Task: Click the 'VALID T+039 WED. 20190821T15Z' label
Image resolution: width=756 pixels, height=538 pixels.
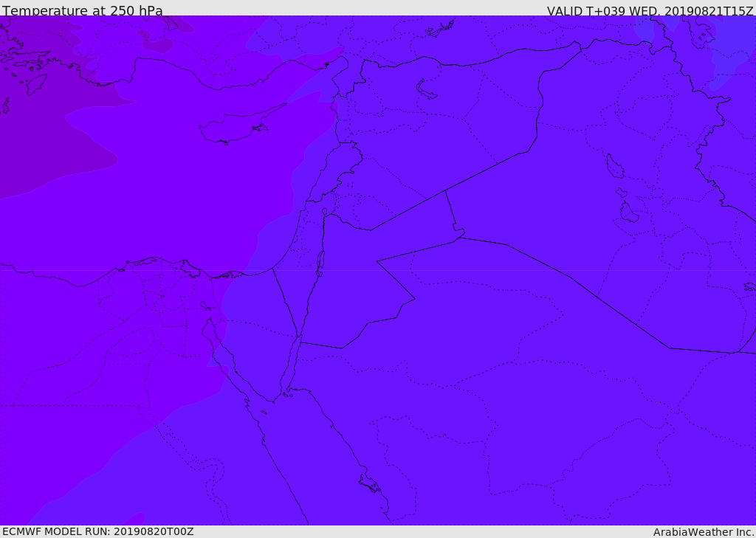Action: click(650, 11)
